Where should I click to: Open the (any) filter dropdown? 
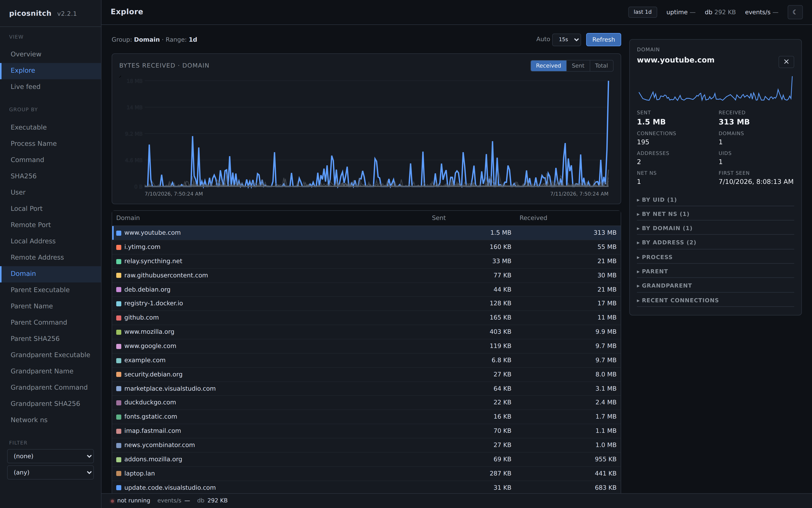pos(50,472)
